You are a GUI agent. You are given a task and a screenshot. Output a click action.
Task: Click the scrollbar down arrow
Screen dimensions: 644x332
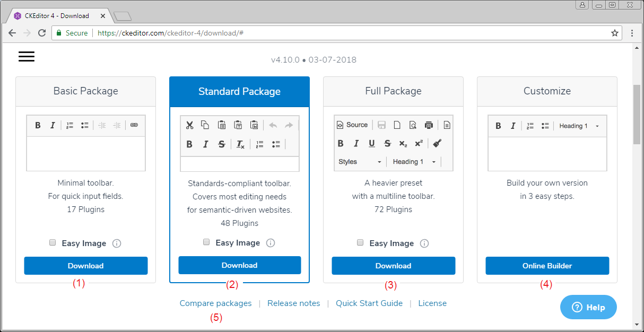637,324
